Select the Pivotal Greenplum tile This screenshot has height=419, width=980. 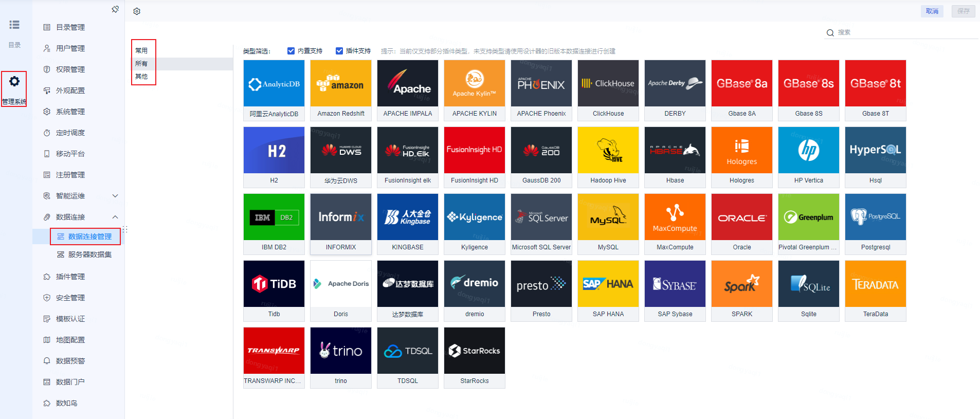coord(809,224)
